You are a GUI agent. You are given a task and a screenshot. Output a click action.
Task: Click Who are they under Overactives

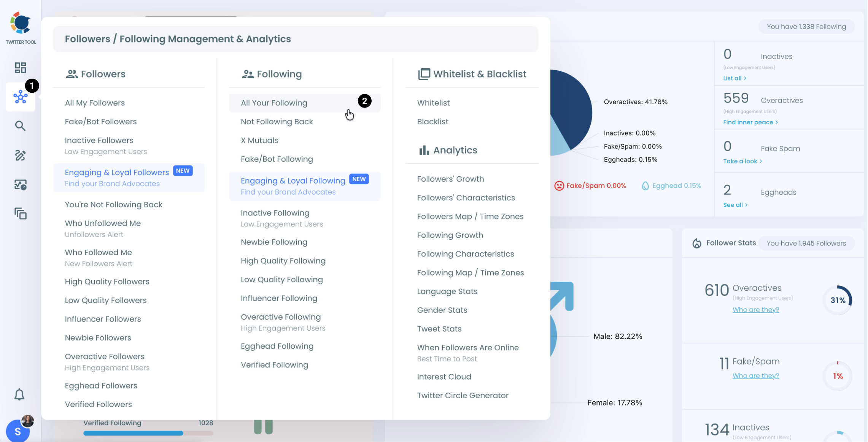click(755, 310)
